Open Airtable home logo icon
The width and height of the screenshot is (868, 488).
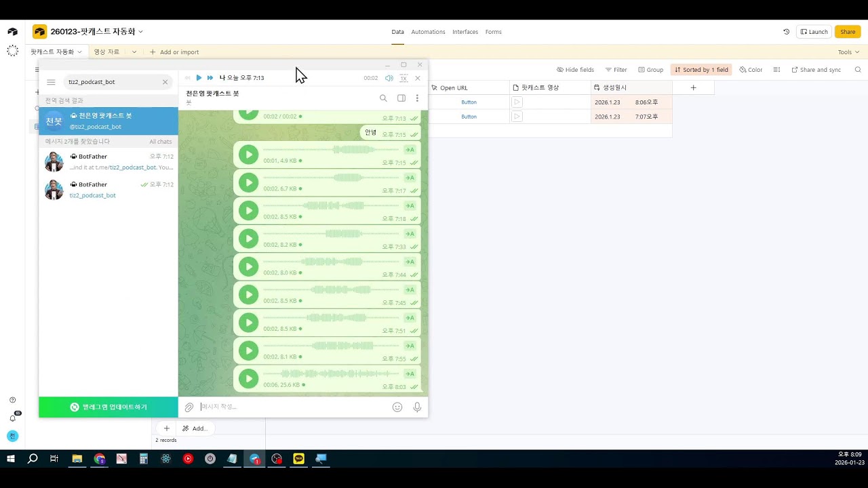12,32
